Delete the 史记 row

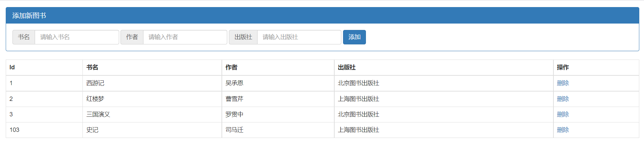coord(563,130)
